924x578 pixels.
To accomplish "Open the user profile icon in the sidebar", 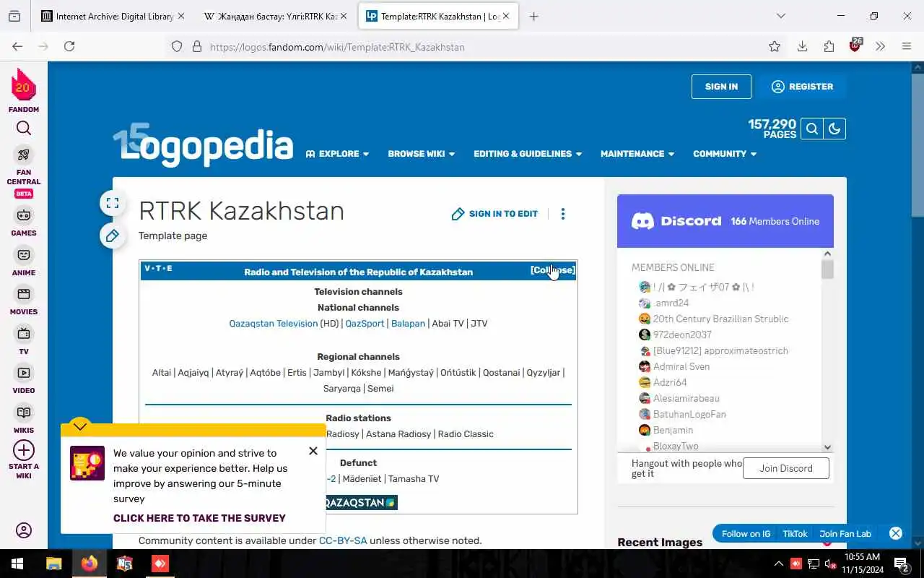I will [24, 530].
